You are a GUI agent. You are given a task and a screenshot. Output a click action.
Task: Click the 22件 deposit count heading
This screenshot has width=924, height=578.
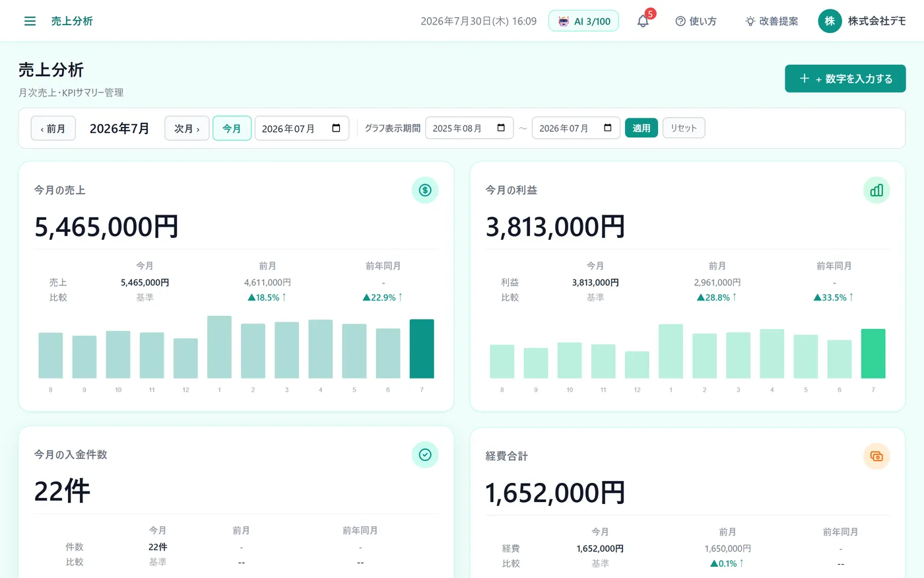62,491
